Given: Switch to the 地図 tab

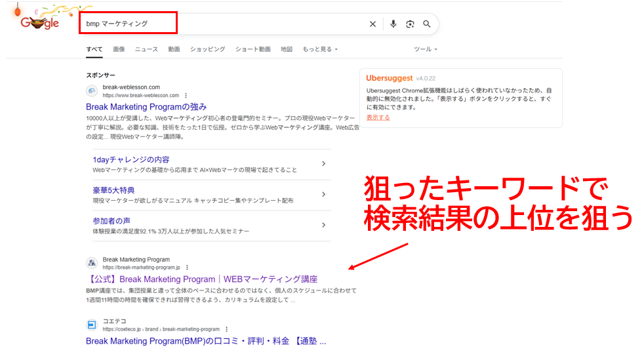Looking at the screenshot, I should click(287, 49).
